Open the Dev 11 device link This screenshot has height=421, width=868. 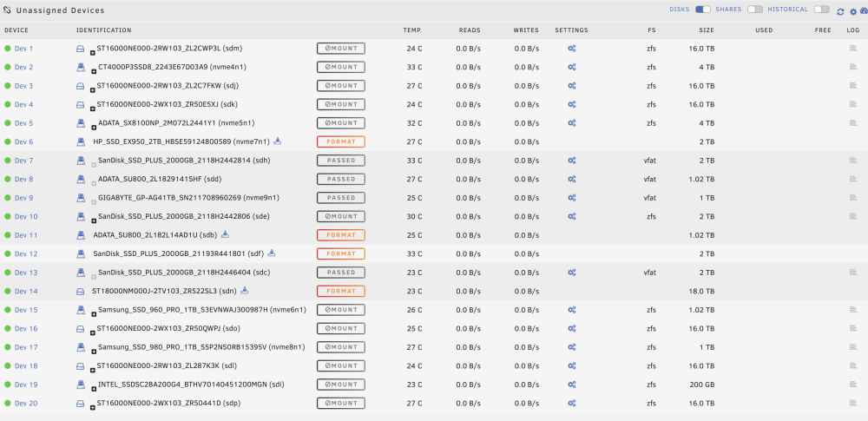[x=26, y=235]
